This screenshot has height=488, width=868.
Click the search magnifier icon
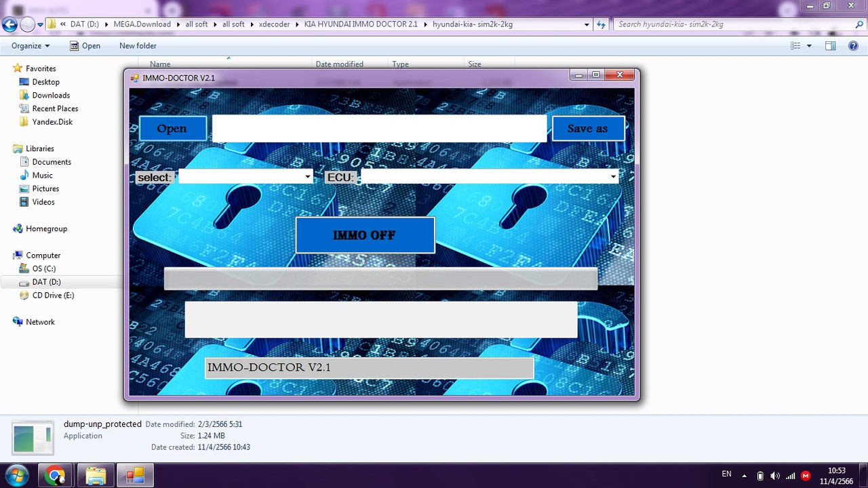[x=859, y=24]
